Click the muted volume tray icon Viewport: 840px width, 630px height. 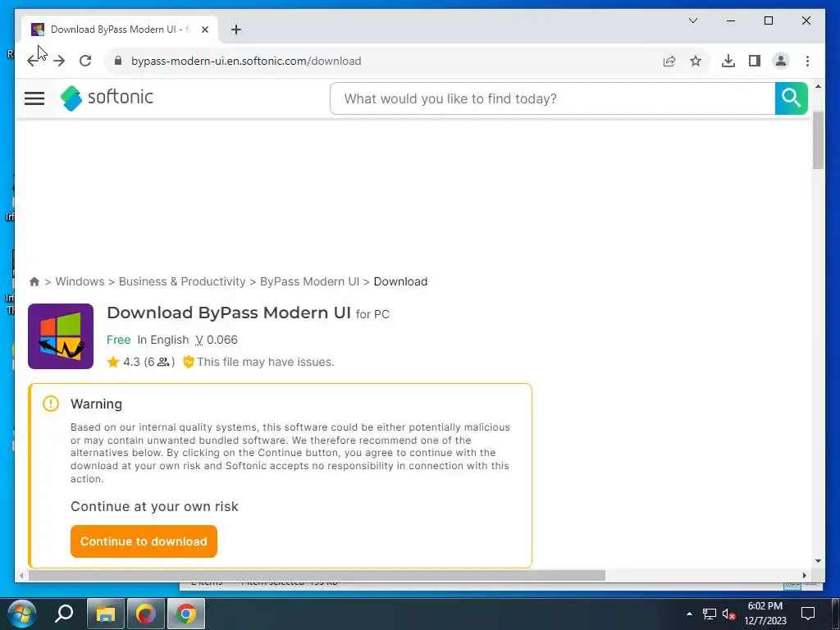click(728, 614)
